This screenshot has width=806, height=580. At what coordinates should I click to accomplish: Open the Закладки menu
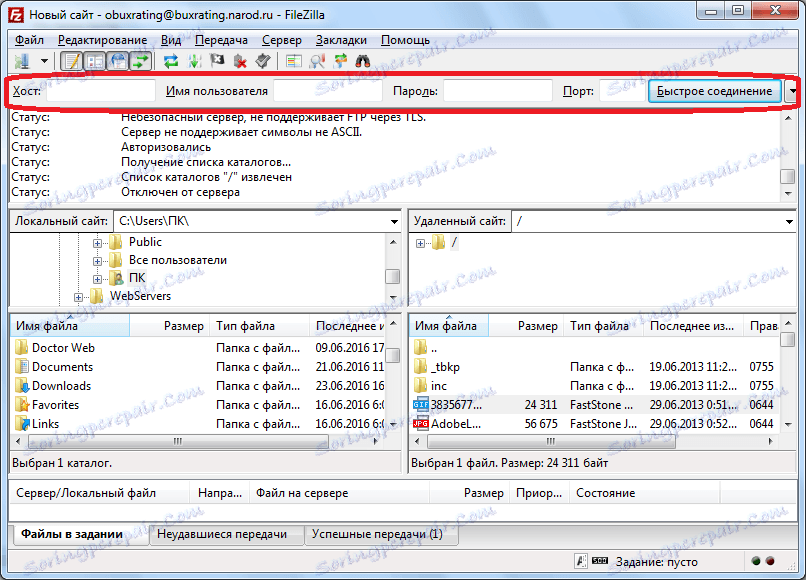point(341,40)
